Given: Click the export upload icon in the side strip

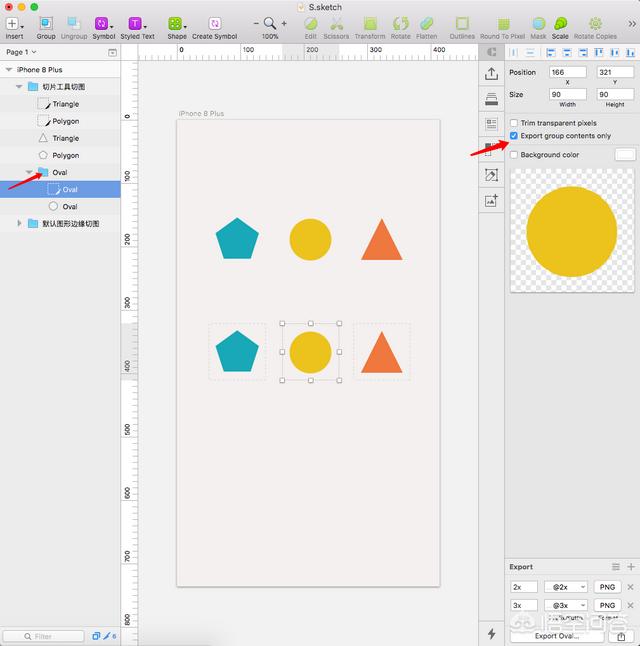Looking at the screenshot, I should point(491,74).
